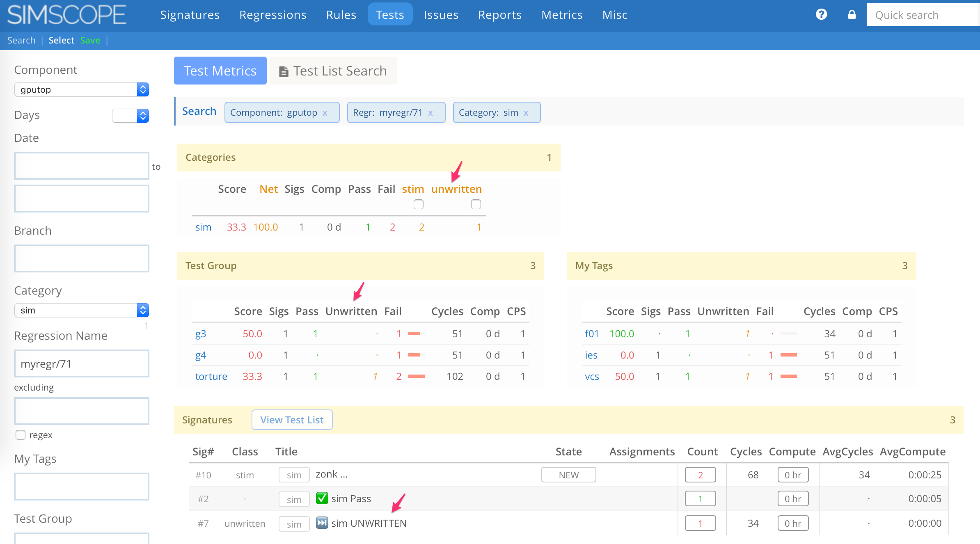This screenshot has height=544, width=980.
Task: Open the help question mark icon
Action: click(x=821, y=15)
